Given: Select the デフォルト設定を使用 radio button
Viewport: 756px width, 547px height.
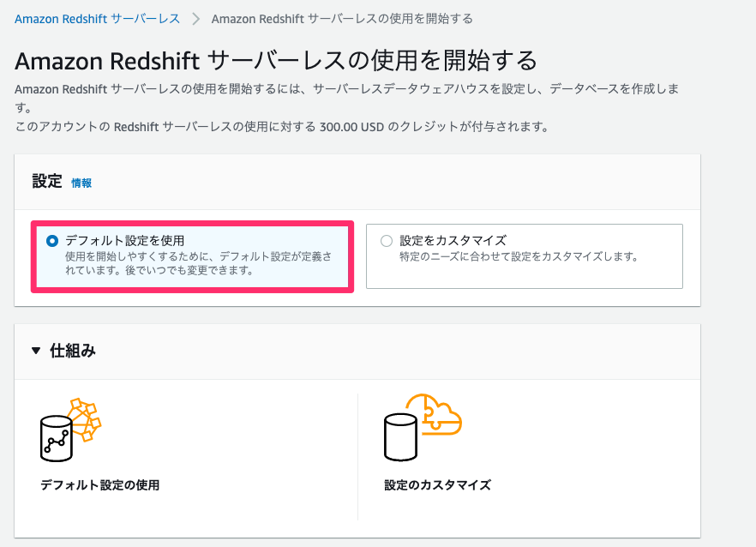Looking at the screenshot, I should coord(52,241).
